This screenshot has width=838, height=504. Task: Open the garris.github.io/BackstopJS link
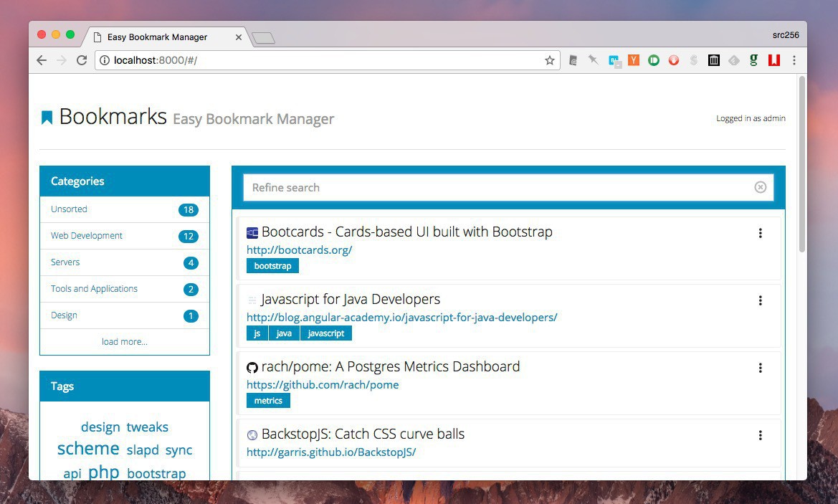pyautogui.click(x=330, y=452)
